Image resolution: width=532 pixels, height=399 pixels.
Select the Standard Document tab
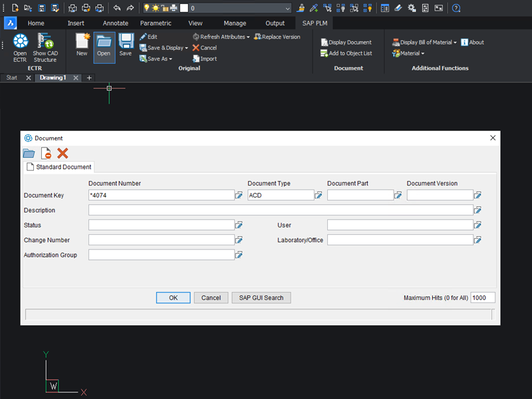(x=59, y=167)
